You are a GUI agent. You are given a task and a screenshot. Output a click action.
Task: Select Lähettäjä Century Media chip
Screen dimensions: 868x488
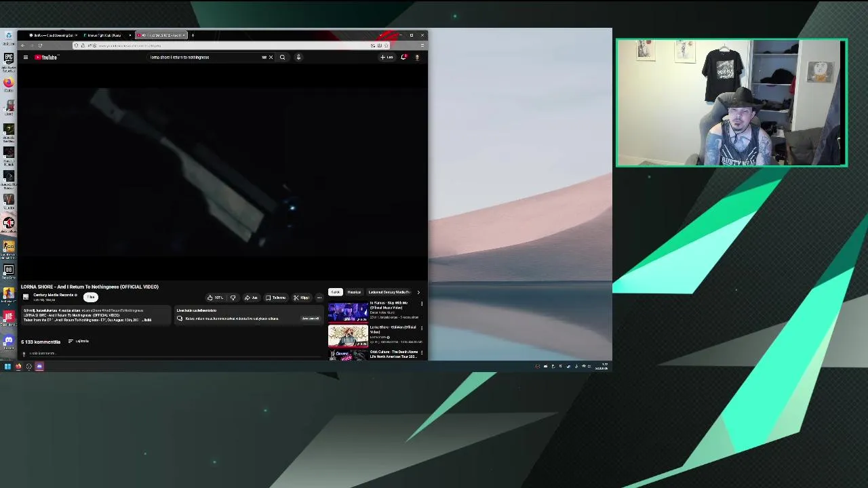tap(389, 292)
